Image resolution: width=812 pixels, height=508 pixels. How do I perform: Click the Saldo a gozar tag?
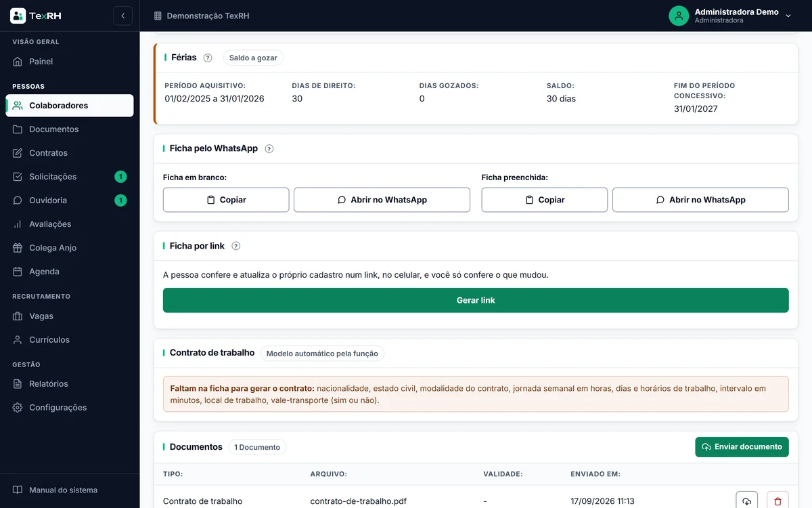[253, 58]
